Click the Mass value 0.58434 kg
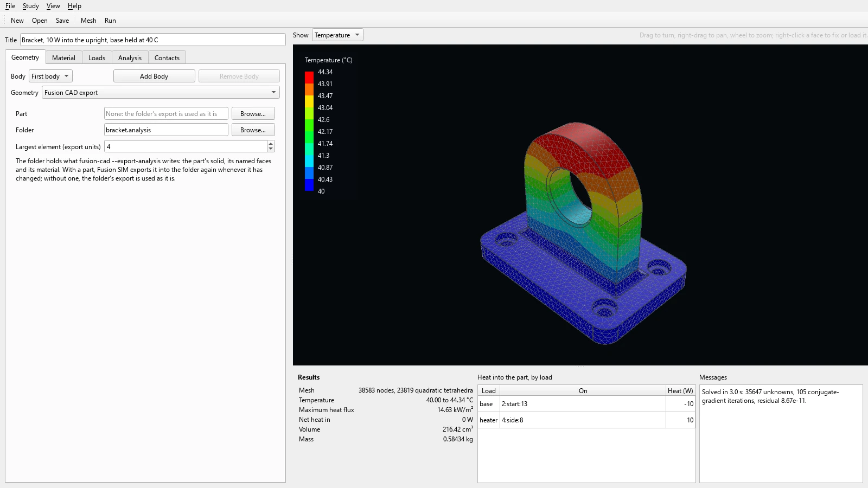The height and width of the screenshot is (488, 868). [x=458, y=439]
